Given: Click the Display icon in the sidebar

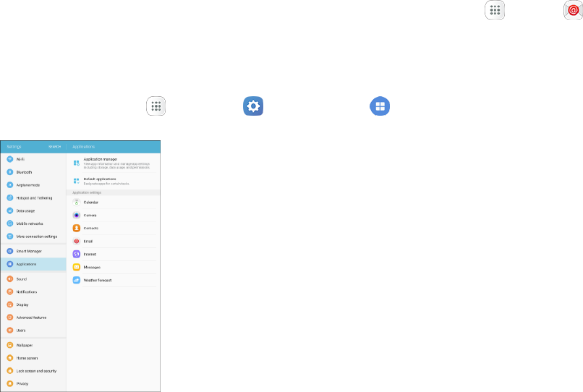Looking at the screenshot, I should 10,304.
